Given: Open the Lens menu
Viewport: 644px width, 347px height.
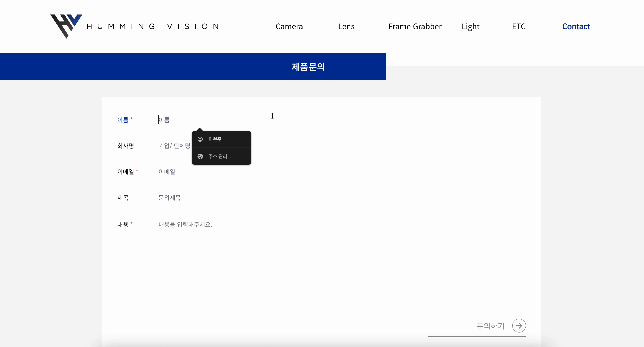Looking at the screenshot, I should [x=346, y=26].
